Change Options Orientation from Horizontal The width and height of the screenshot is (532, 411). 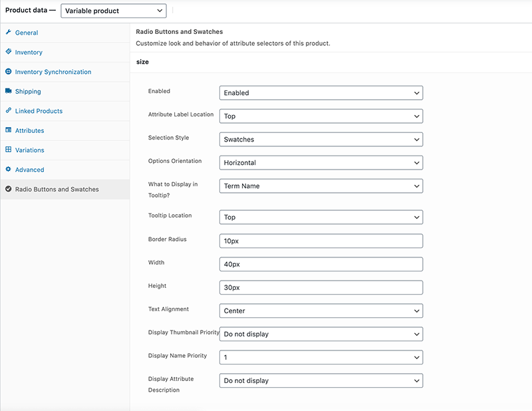click(x=321, y=162)
